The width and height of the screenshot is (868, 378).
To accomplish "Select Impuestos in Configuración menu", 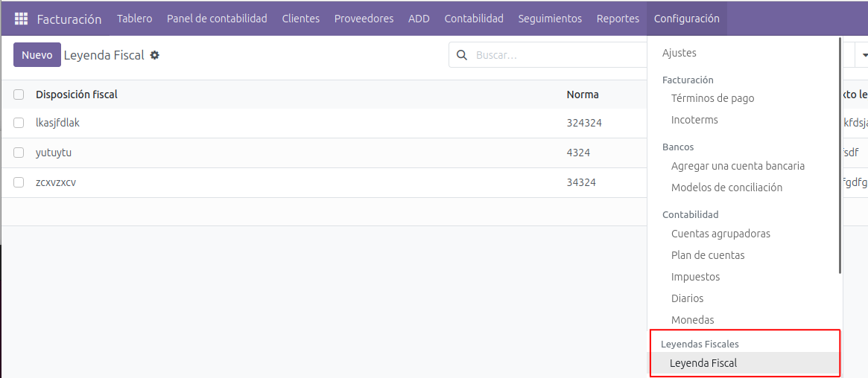I will (x=695, y=277).
